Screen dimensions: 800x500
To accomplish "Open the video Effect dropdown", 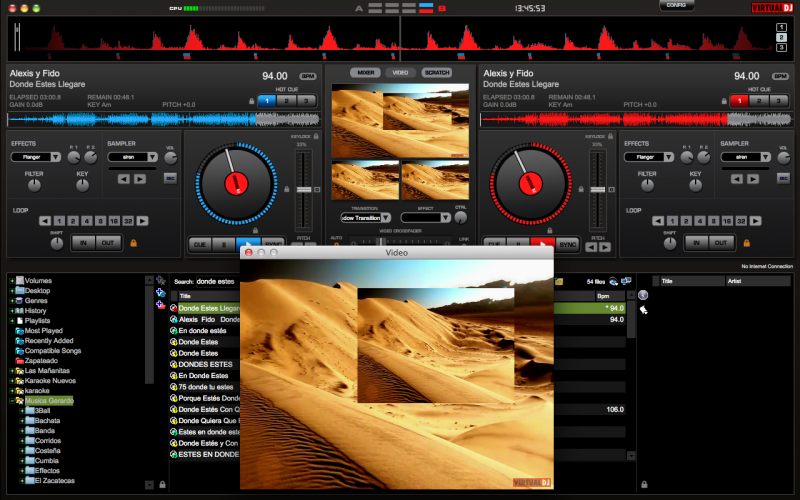I will pos(426,218).
